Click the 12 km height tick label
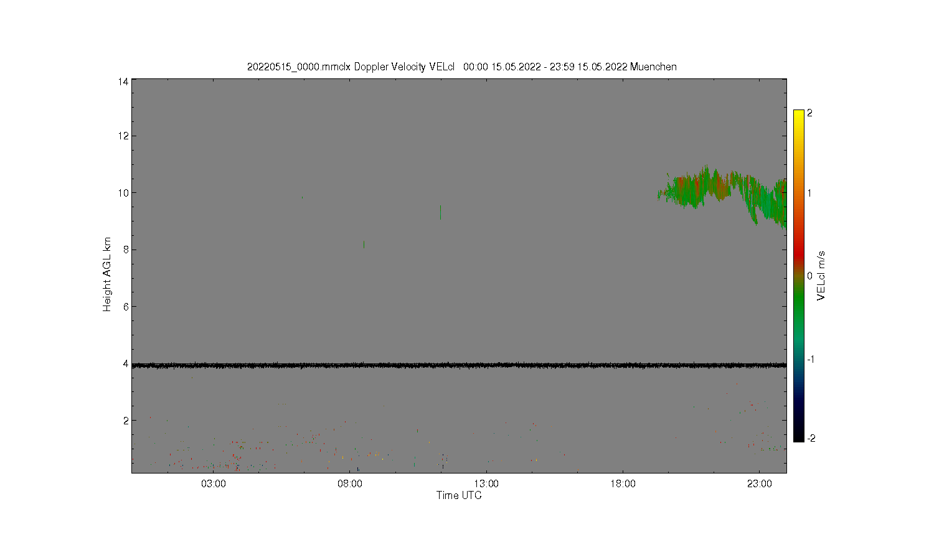Viewport: 934px width, 560px height. coord(123,136)
